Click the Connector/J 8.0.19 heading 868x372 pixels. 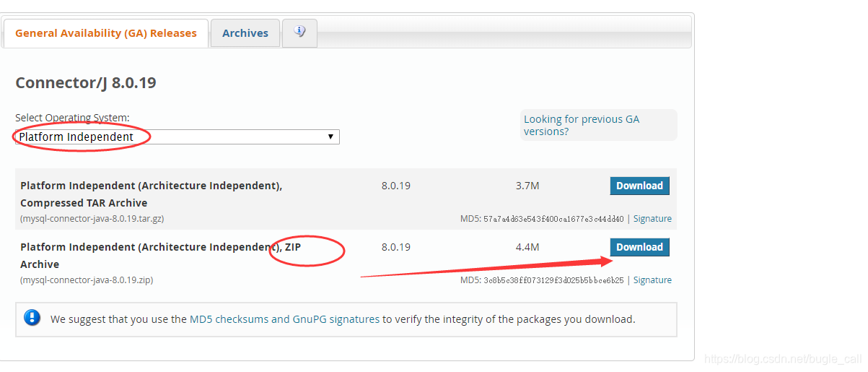86,83
